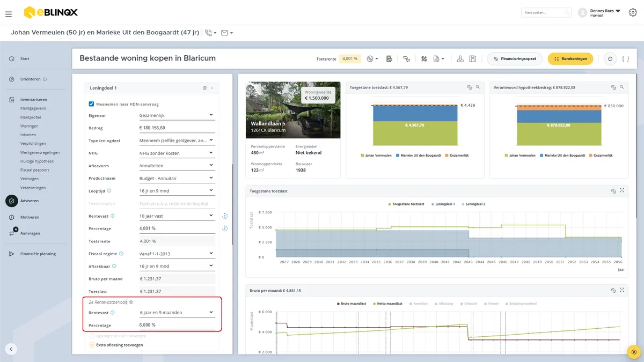Viewport: 644px width, 362px height.
Task: Toggle Meenemen naar HDN-aanvraag checkbox
Action: pos(91,104)
